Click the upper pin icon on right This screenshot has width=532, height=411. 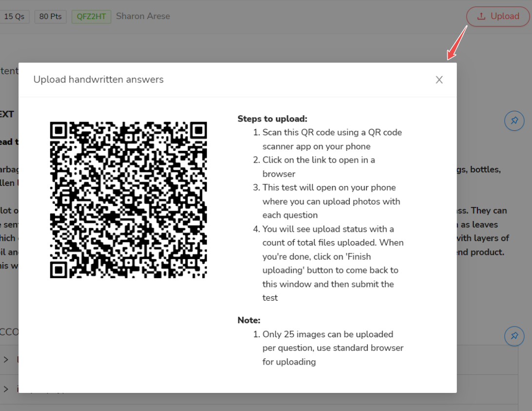click(514, 121)
